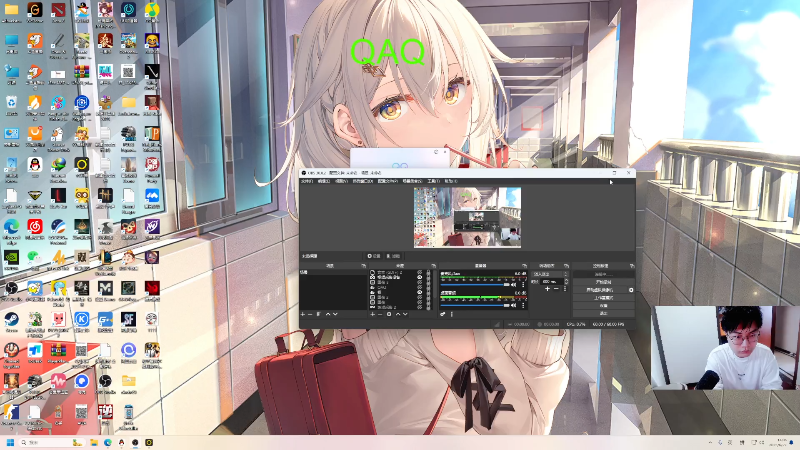
Task: Toggle visibility eye of last source row
Action: coord(419,307)
